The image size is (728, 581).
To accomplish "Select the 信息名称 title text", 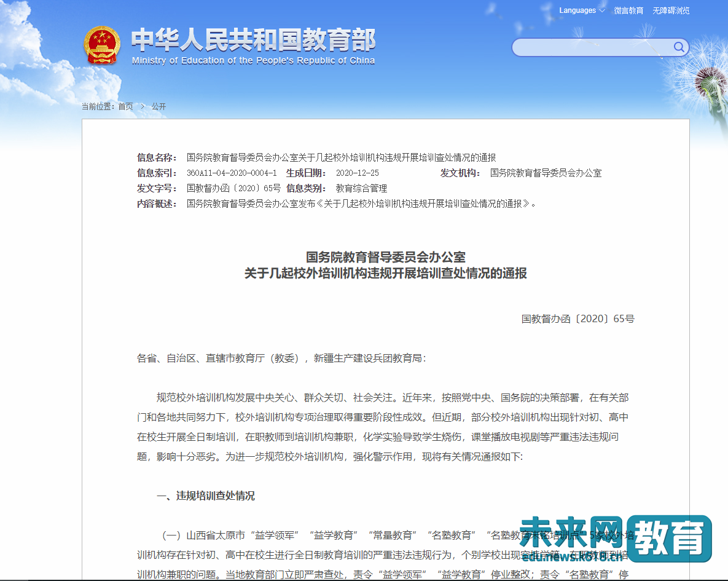I will (341, 157).
